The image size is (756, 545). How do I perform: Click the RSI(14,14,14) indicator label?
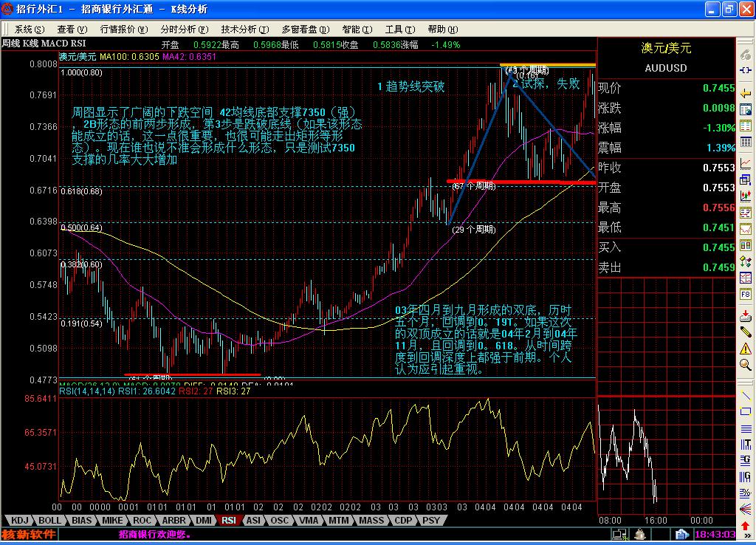(x=87, y=391)
